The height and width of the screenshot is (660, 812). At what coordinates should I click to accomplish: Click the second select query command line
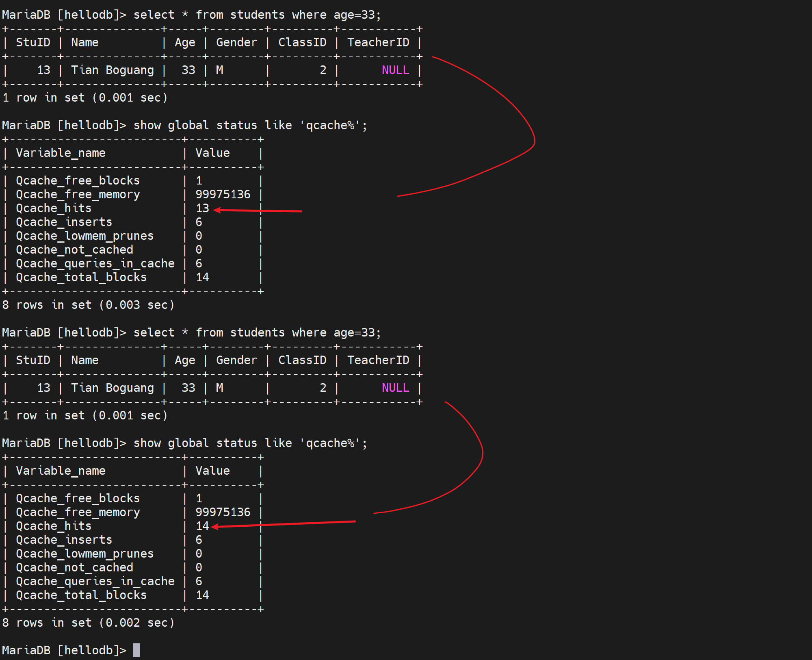257,332
